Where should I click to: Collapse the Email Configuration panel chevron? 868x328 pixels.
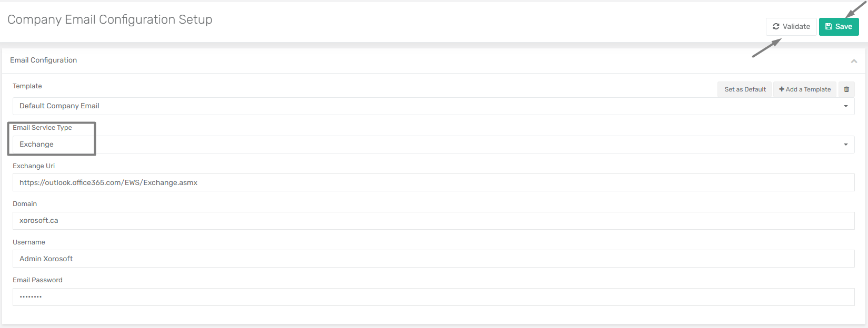point(854,61)
